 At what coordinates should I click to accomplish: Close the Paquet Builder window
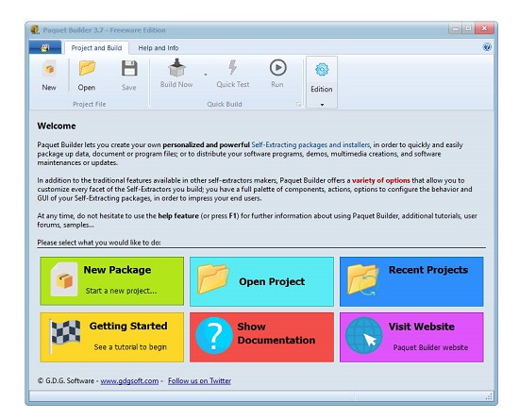[x=484, y=29]
